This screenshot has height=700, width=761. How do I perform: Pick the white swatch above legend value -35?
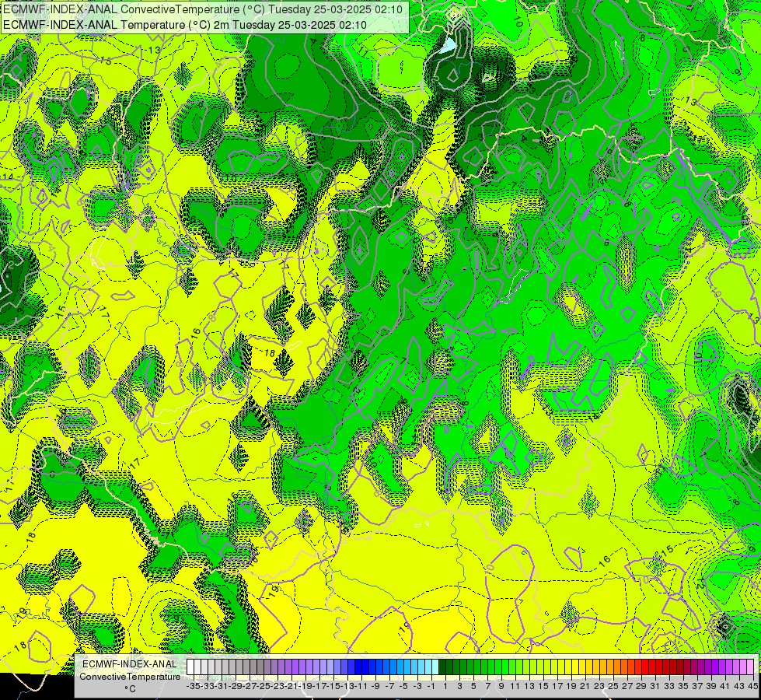[190, 667]
